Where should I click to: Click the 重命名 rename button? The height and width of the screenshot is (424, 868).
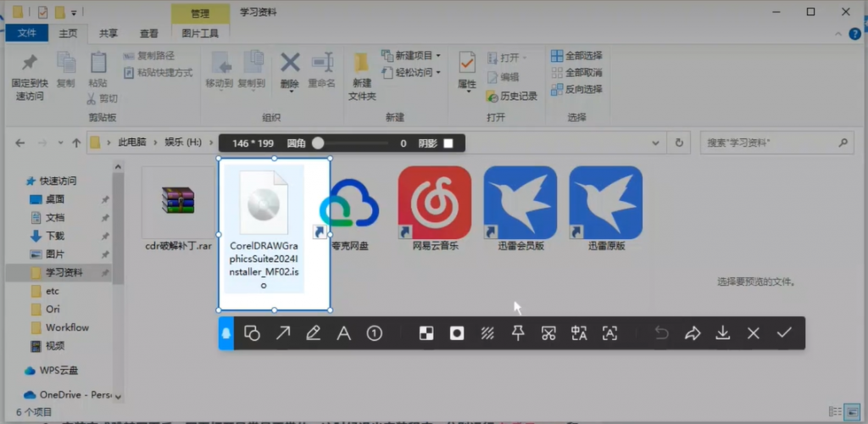(321, 71)
